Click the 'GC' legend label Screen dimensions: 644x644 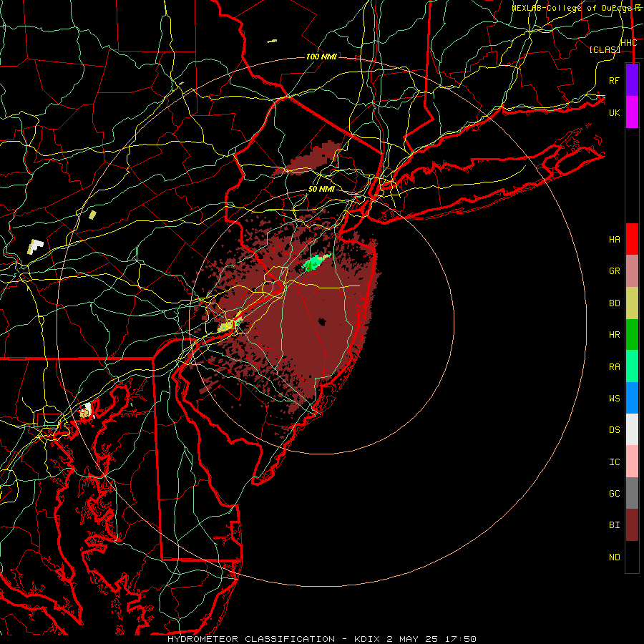tap(614, 494)
